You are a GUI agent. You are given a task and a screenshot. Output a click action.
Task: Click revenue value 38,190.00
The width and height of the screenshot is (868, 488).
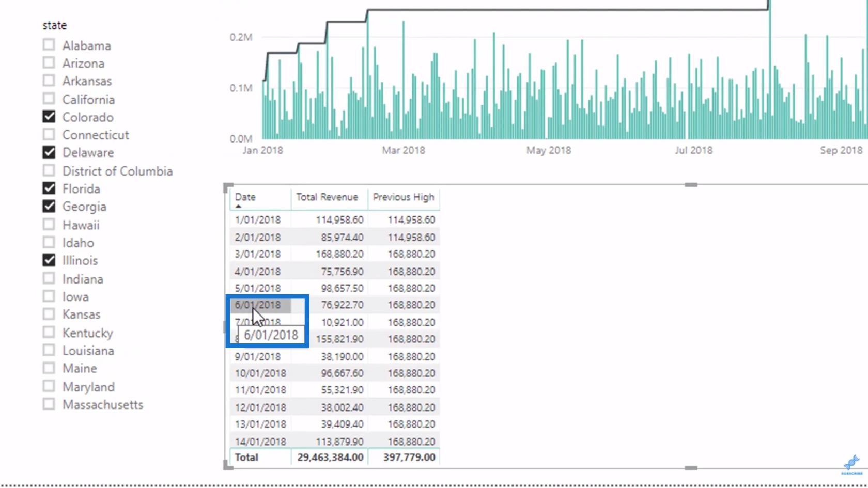tap(342, 357)
